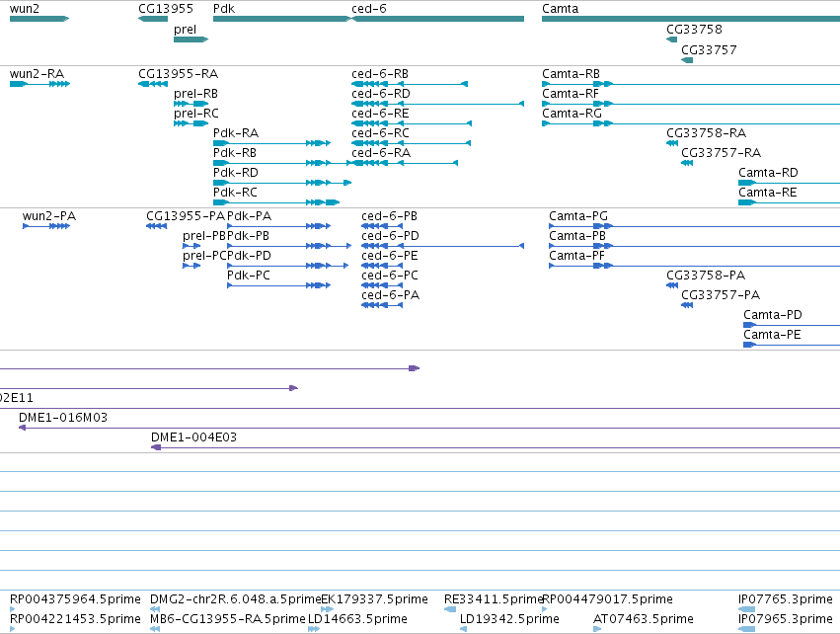Click the ced-6-RE transcript
The height and width of the screenshot is (634, 840).
point(412,123)
